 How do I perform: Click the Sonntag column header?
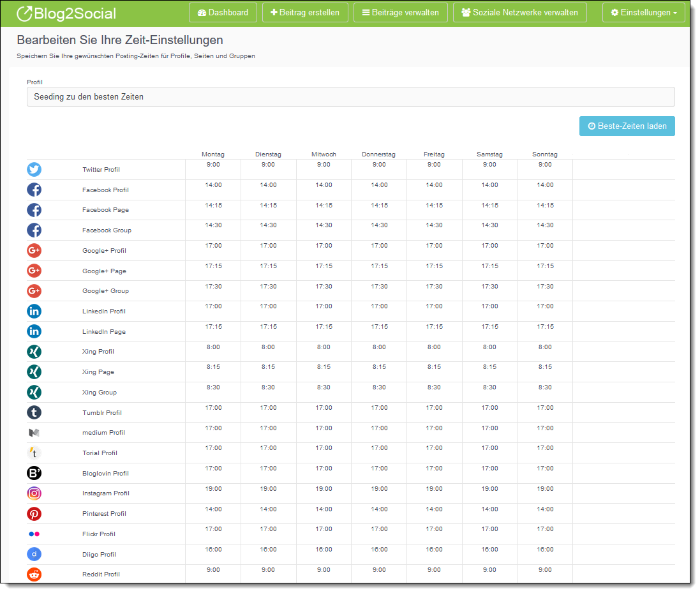545,154
